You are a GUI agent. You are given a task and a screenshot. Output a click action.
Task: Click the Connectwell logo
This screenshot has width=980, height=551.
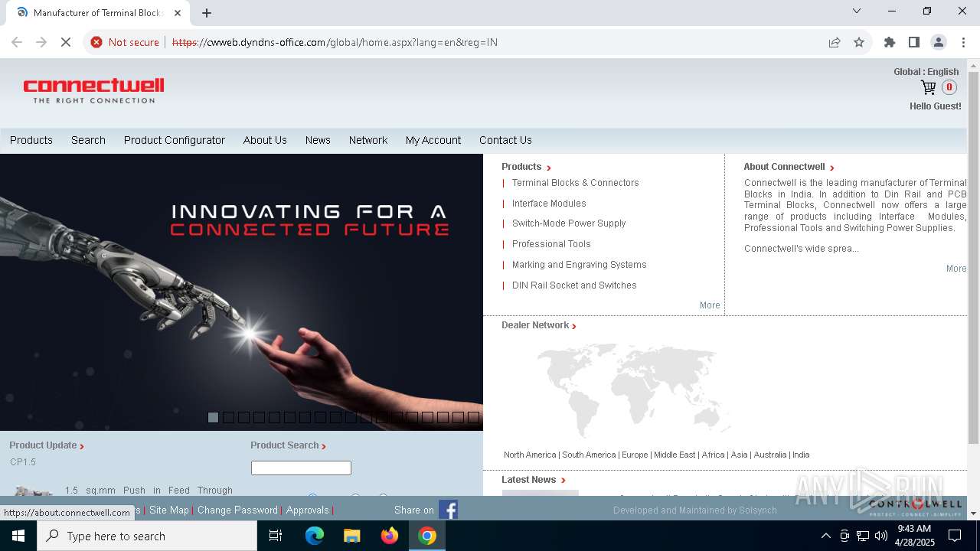(93, 90)
